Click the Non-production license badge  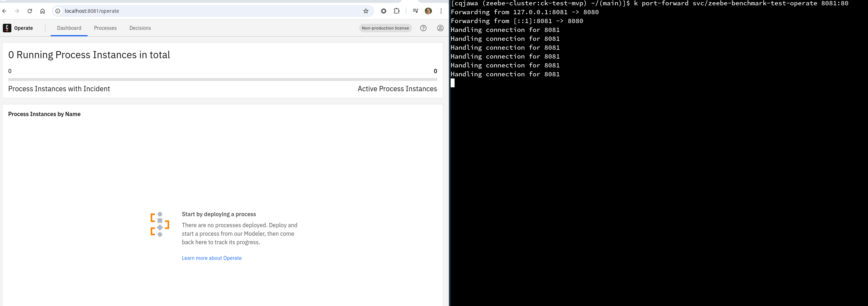(x=385, y=28)
